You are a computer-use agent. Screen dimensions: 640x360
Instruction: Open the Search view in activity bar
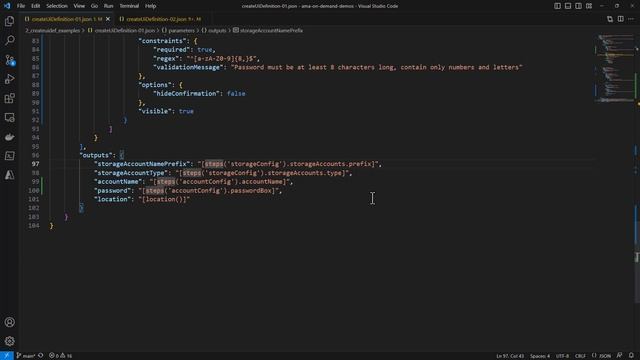tap(9, 40)
